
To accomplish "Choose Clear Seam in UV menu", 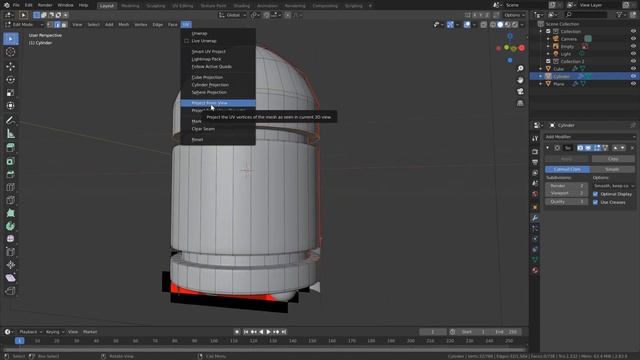I will pos(218,129).
